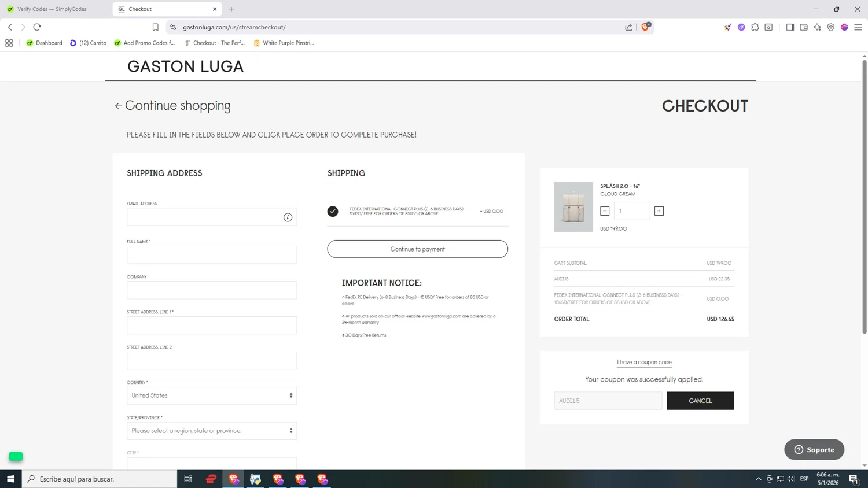
Task: Click the green chat widget icon
Action: coord(16,456)
